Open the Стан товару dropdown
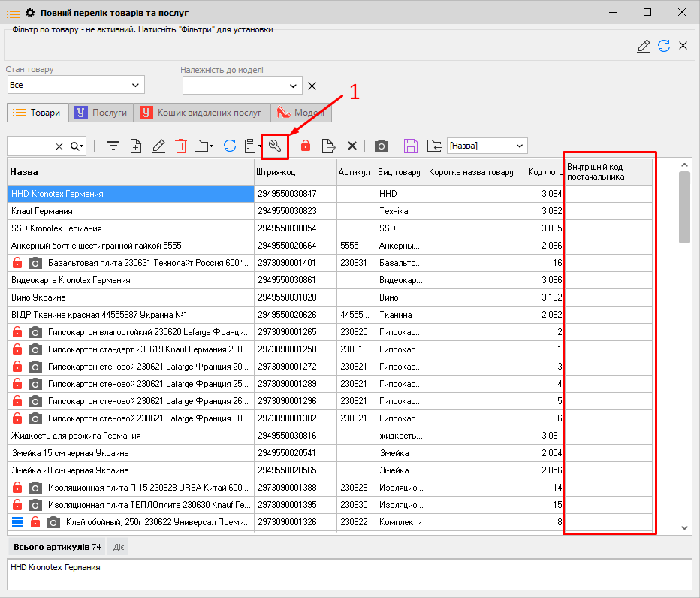This screenshot has height=598, width=700. coord(75,85)
